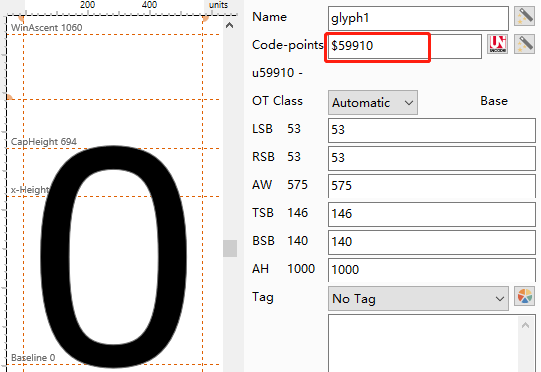Click the TSB input field showing 146

[432, 214]
